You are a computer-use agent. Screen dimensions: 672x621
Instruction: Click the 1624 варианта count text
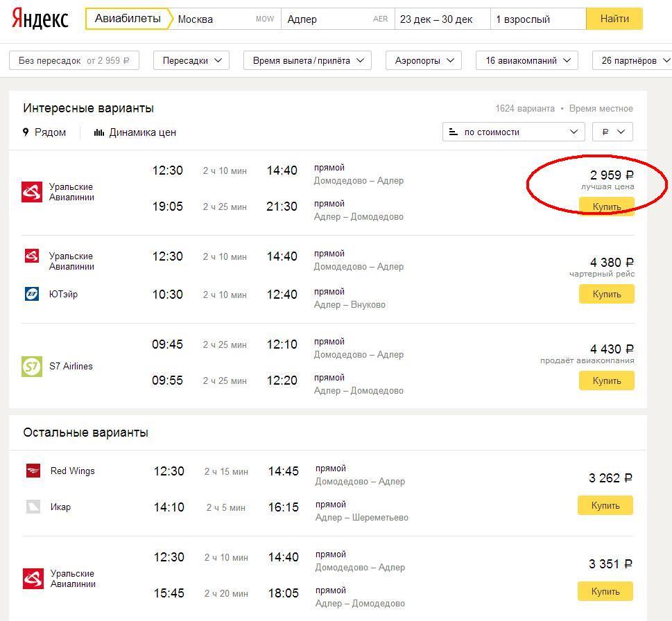point(525,108)
